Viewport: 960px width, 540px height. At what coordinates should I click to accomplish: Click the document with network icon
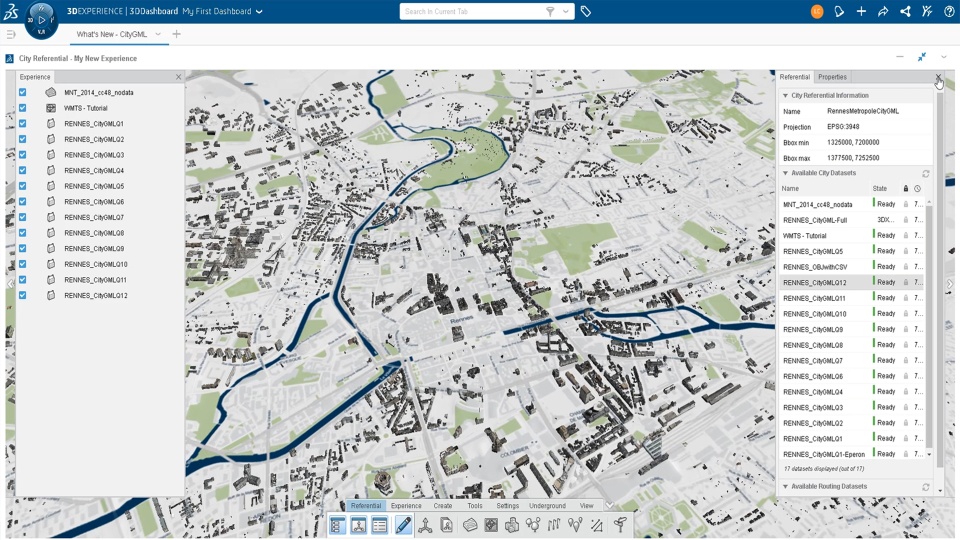446,525
